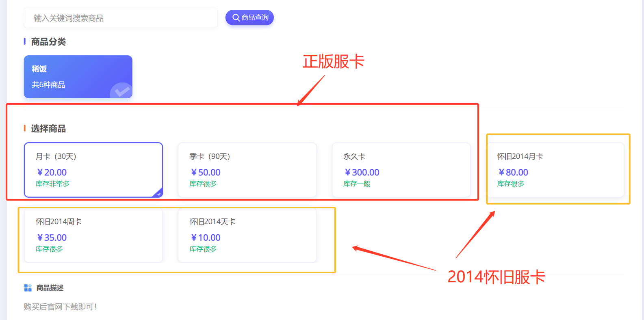Click the orange bar marker beside 选择商品
Viewport: 644px width, 320px height.
tap(25, 128)
